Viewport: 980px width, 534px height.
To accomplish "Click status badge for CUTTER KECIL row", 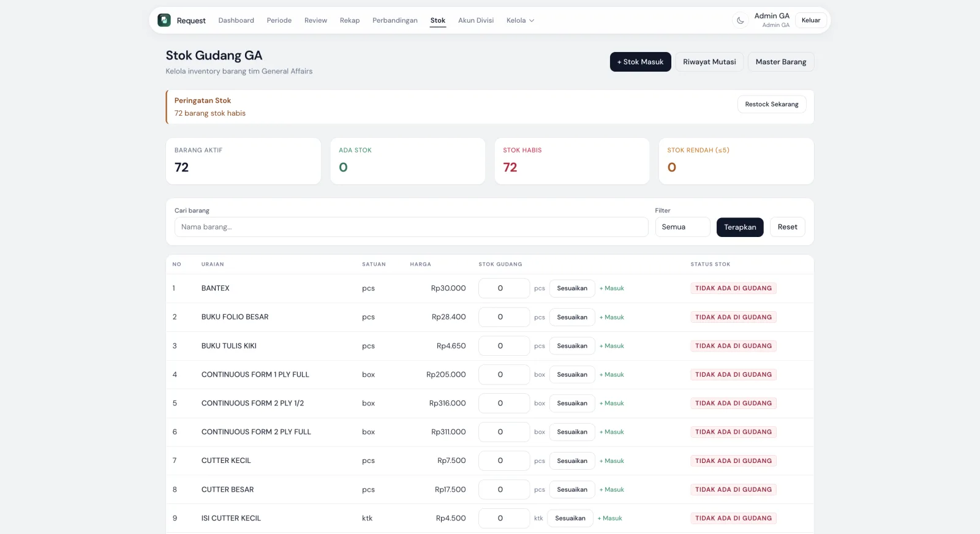I will [734, 461].
